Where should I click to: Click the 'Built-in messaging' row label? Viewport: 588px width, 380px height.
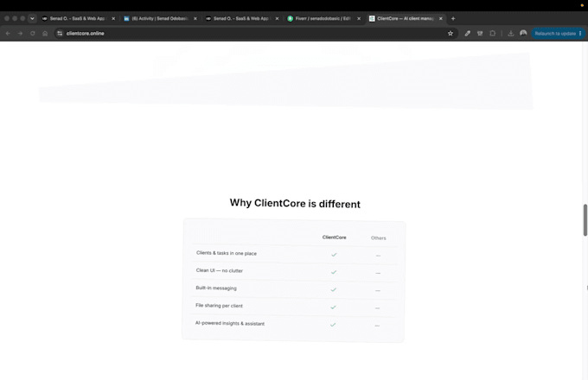pos(216,288)
